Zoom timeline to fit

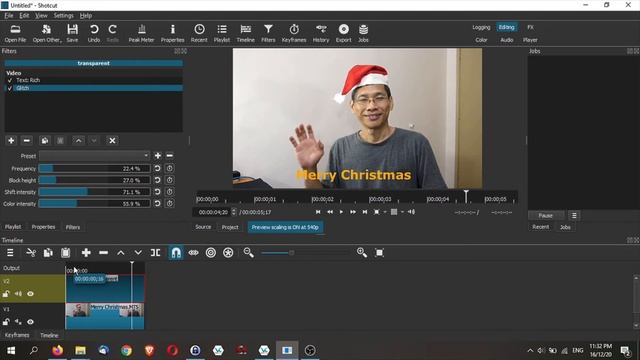(x=380, y=253)
